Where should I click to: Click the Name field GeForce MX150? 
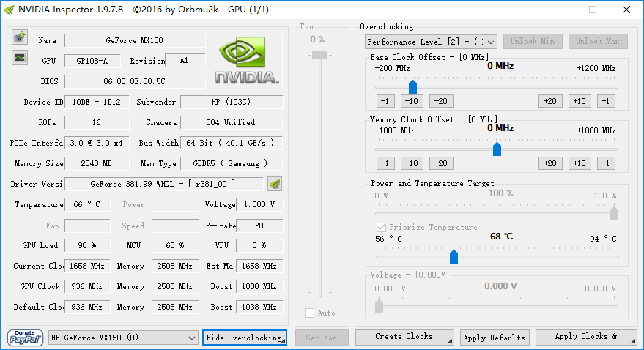pyautogui.click(x=135, y=40)
